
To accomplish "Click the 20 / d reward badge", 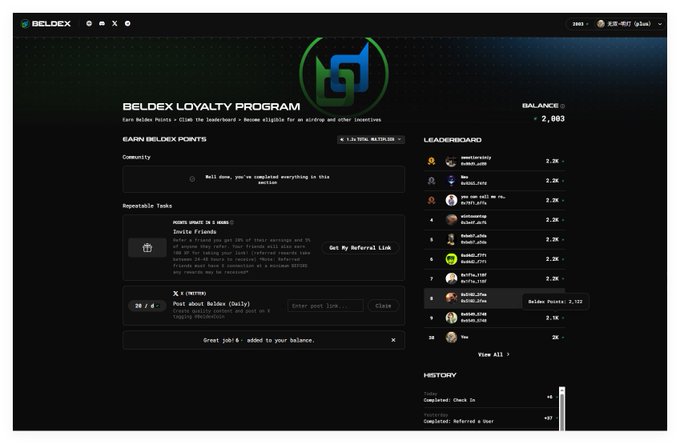I will pyautogui.click(x=147, y=306).
